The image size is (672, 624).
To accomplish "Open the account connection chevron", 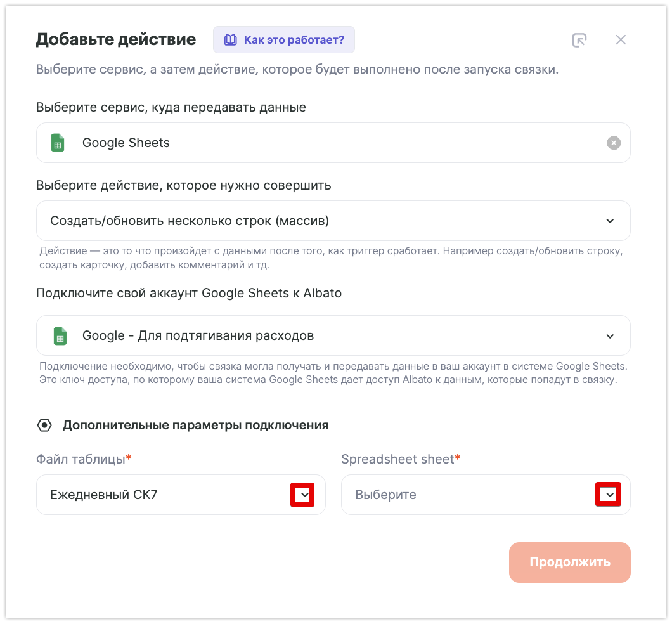I will coord(610,335).
